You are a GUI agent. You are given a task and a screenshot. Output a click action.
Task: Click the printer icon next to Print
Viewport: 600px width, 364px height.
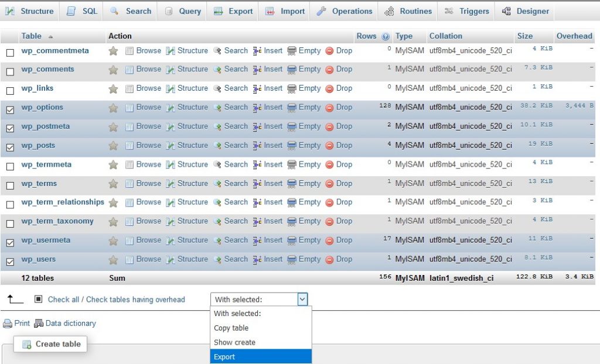tap(8, 324)
